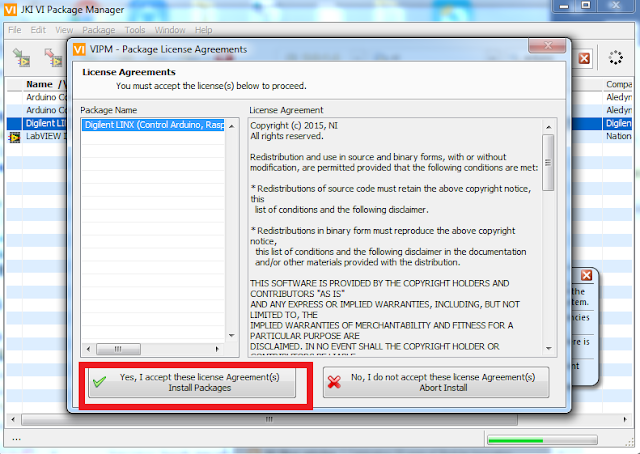Select the first Arduino package row

point(46,97)
